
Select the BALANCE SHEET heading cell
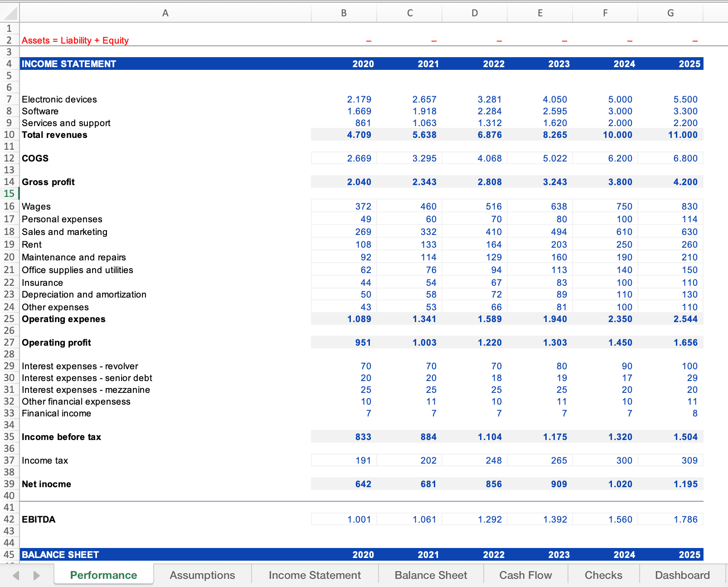click(165, 555)
